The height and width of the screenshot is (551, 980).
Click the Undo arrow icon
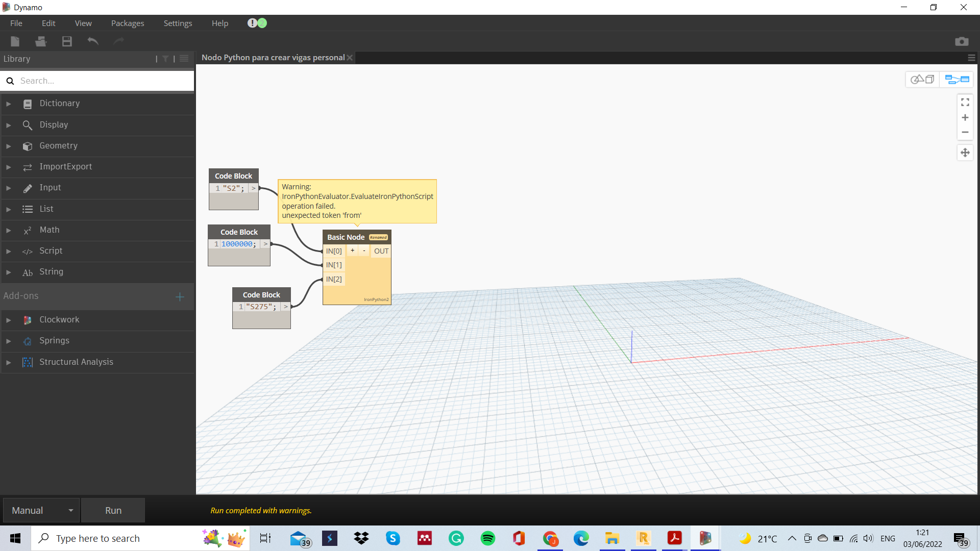click(x=93, y=41)
